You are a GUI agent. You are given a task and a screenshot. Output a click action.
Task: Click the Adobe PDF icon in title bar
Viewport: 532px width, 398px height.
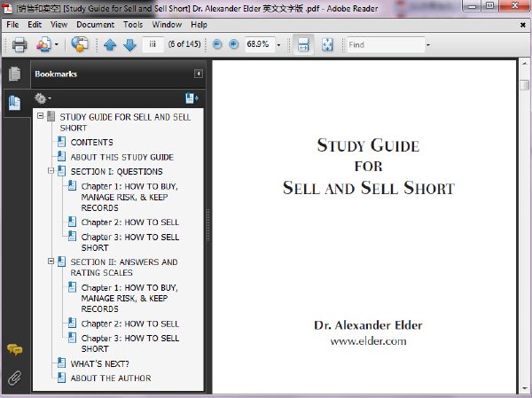click(7, 8)
